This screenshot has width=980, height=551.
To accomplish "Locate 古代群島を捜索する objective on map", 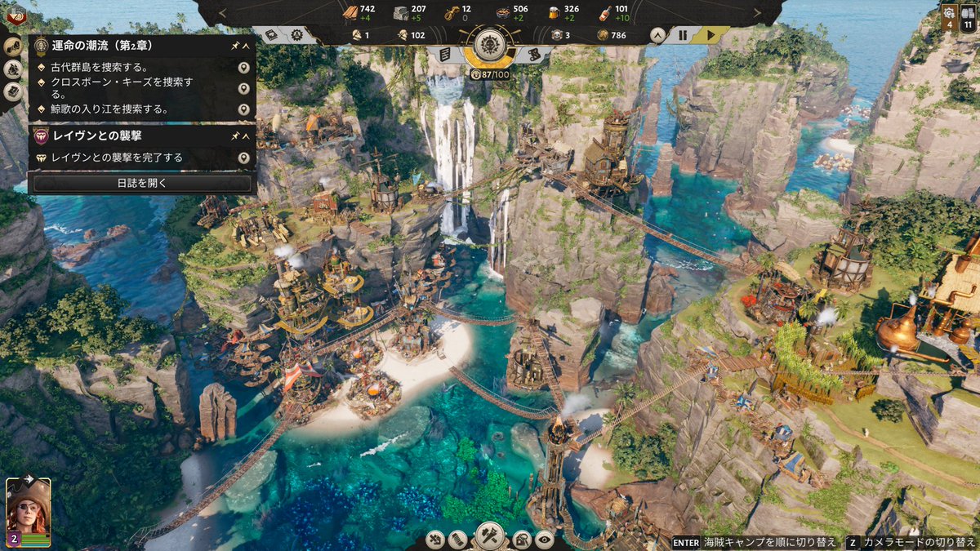I will (x=243, y=67).
